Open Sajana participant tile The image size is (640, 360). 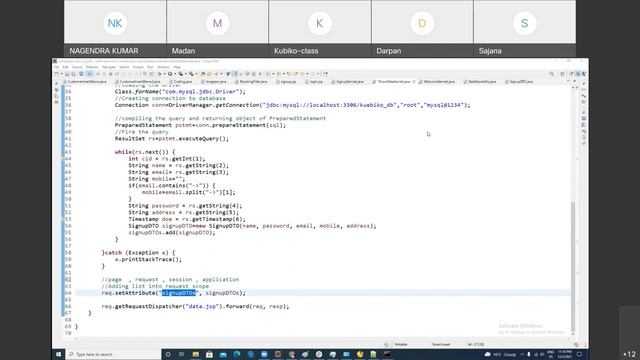point(524,29)
